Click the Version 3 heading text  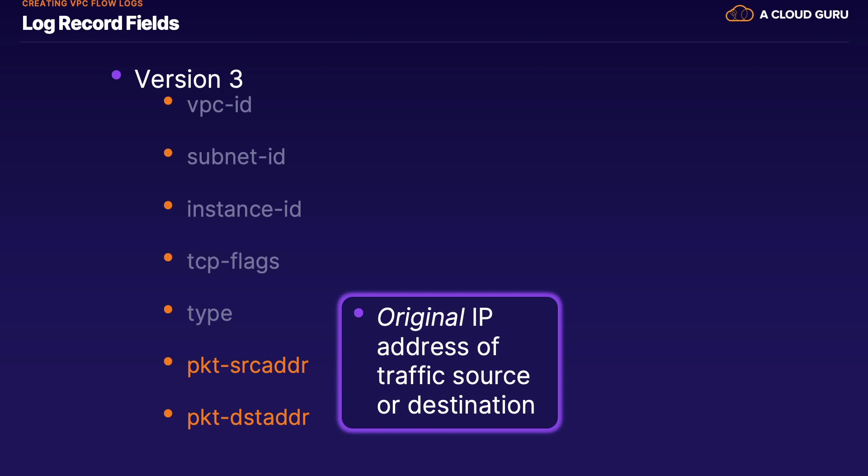pyautogui.click(x=189, y=79)
